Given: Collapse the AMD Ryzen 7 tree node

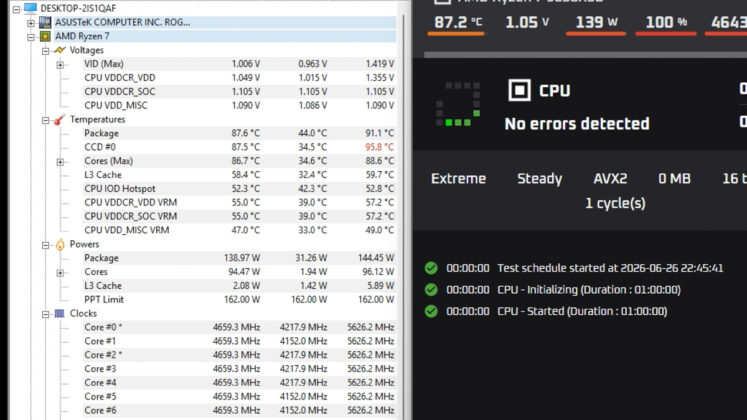Looking at the screenshot, I should pos(31,37).
